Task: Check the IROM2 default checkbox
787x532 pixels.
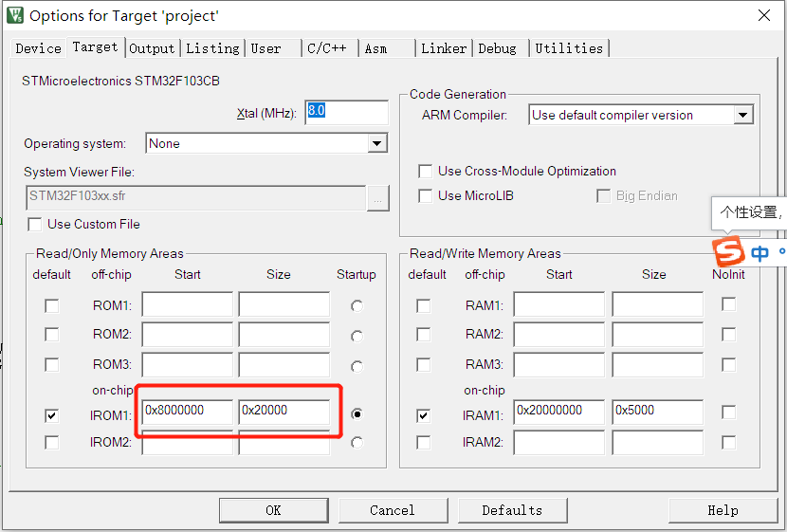Action: click(x=52, y=442)
